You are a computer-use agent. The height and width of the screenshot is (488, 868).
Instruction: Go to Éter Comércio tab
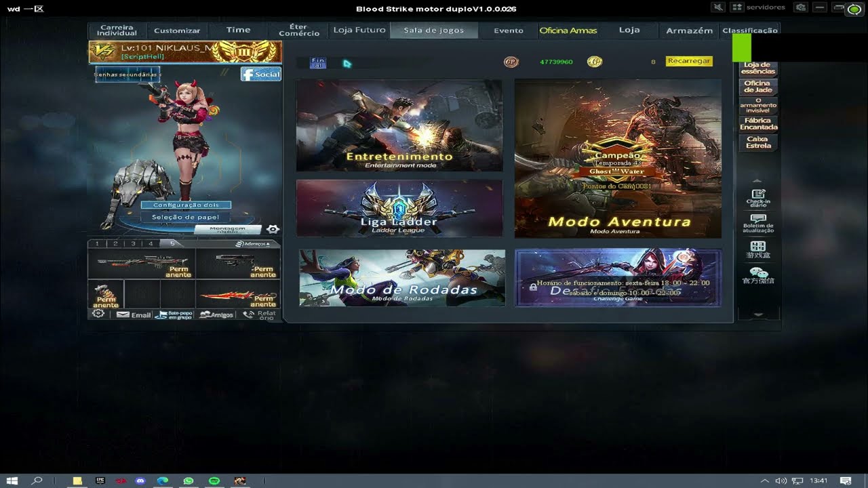299,30
